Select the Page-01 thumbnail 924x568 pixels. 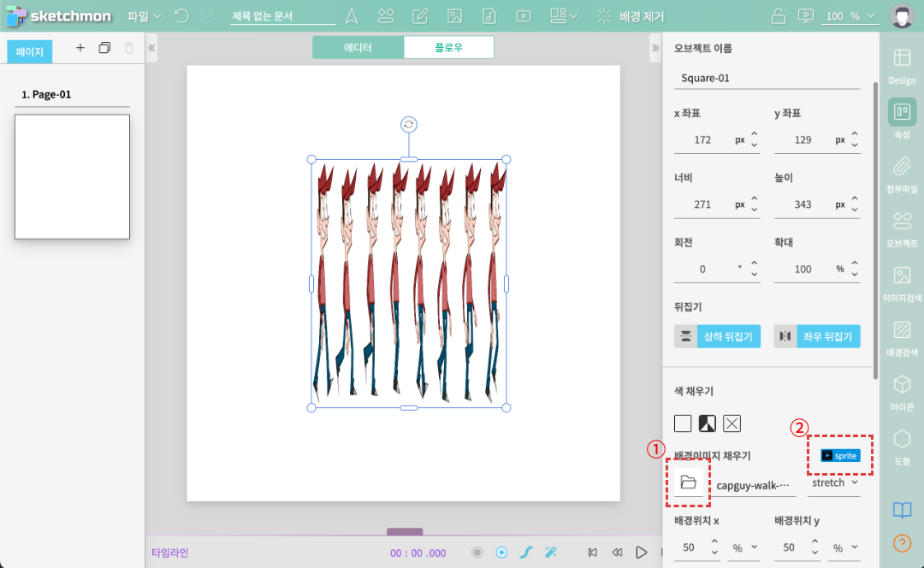point(72,177)
